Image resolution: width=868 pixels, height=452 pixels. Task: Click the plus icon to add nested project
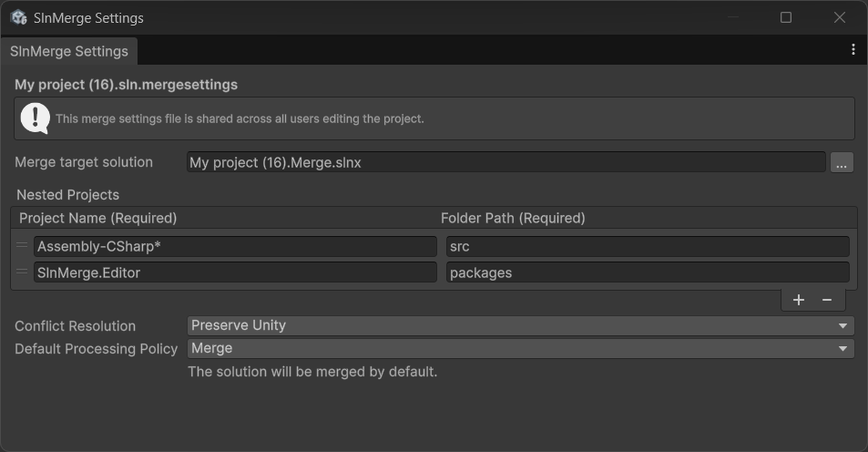point(799,300)
